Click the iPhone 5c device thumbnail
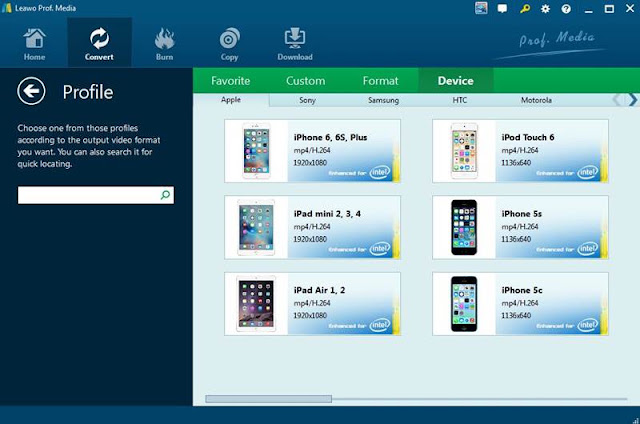The image size is (640, 424). click(x=464, y=304)
